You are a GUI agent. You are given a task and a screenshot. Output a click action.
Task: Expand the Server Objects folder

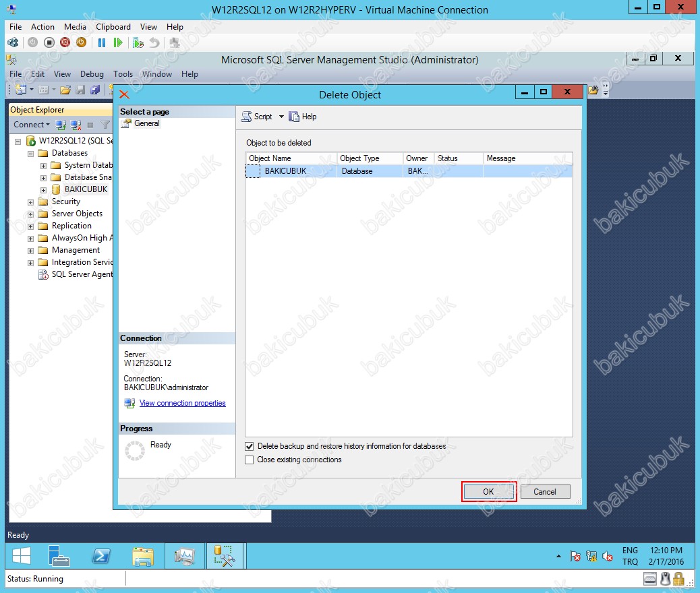point(30,214)
